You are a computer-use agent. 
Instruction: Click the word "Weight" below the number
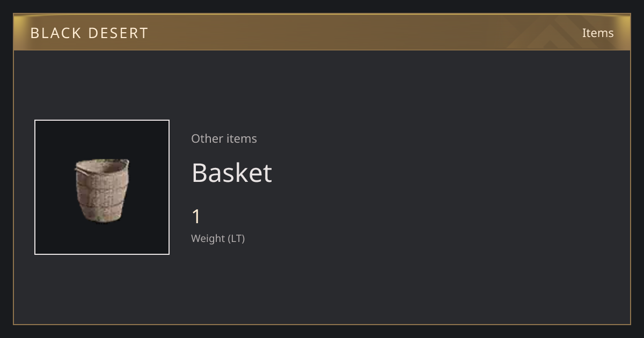pyautogui.click(x=208, y=239)
